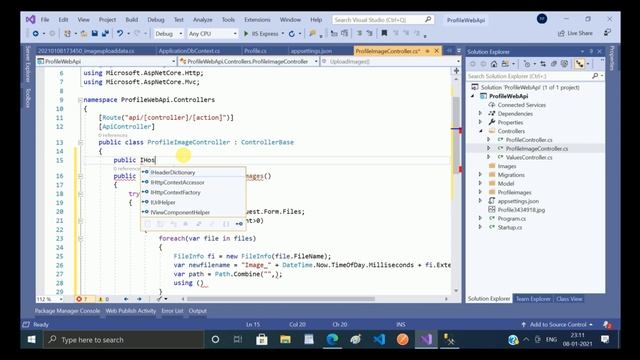
Task: Click the Windows Start button
Action: coord(31,339)
